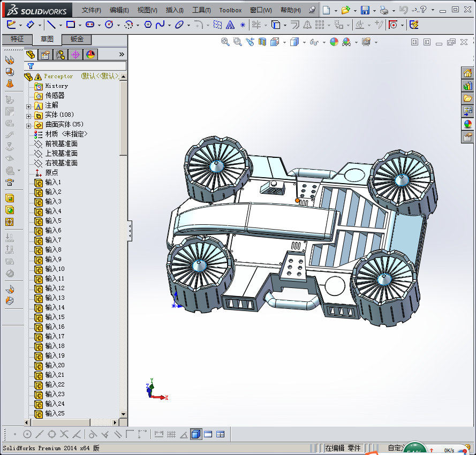The height and width of the screenshot is (455, 476).
Task: Open the DisplayManager tab icon
Action: point(90,54)
